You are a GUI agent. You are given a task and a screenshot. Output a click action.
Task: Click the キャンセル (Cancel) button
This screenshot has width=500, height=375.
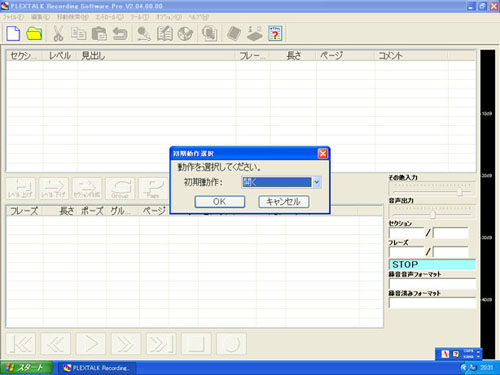coord(284,202)
